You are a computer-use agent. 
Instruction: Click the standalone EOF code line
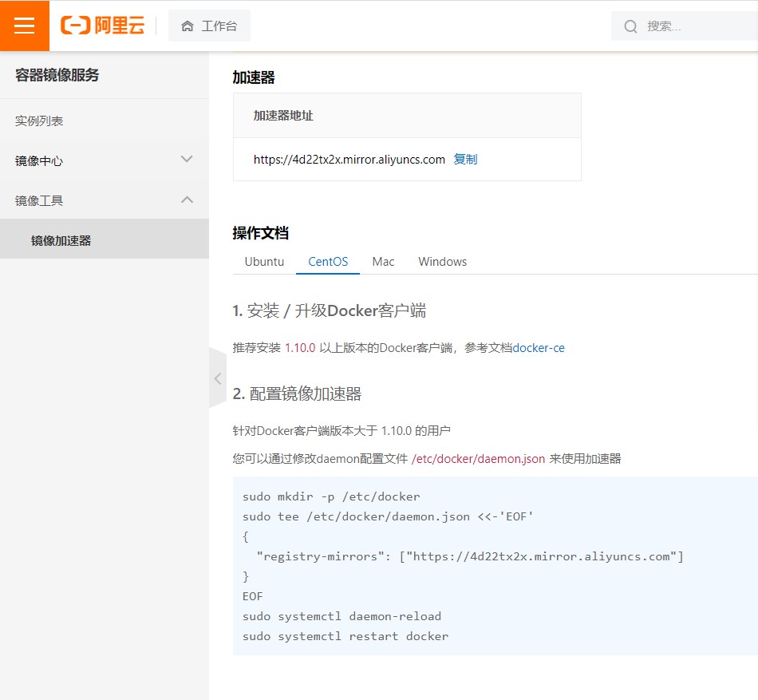(x=252, y=596)
